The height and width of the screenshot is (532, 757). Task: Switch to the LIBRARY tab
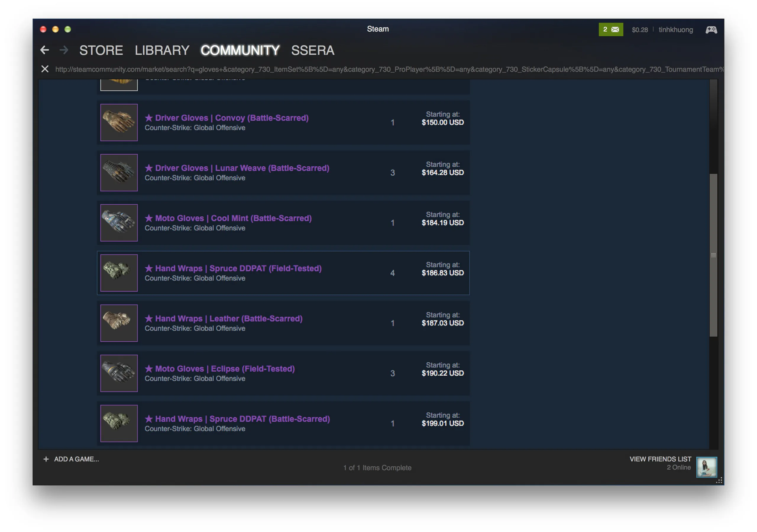coord(162,51)
